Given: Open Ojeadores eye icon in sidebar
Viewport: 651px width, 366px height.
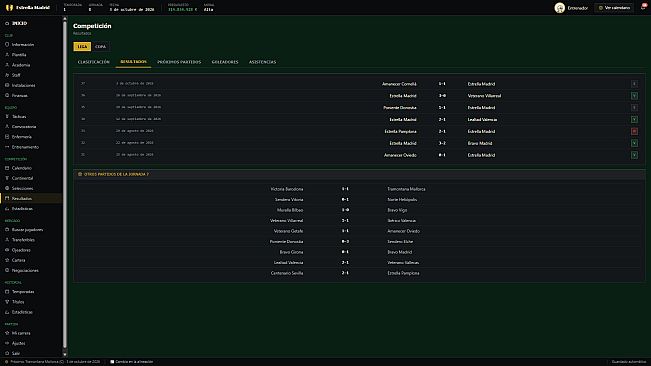Looking at the screenshot, I should [7, 250].
